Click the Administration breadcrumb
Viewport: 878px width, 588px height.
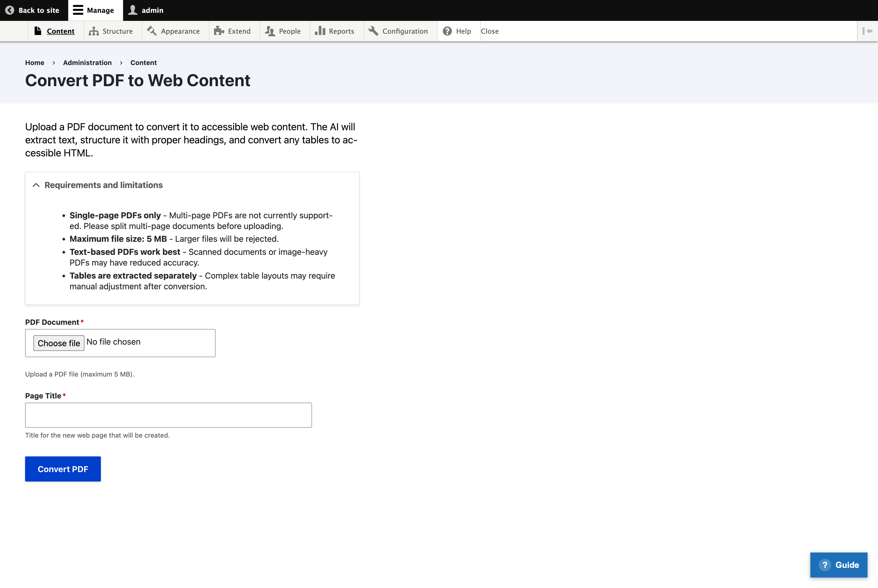pyautogui.click(x=87, y=63)
